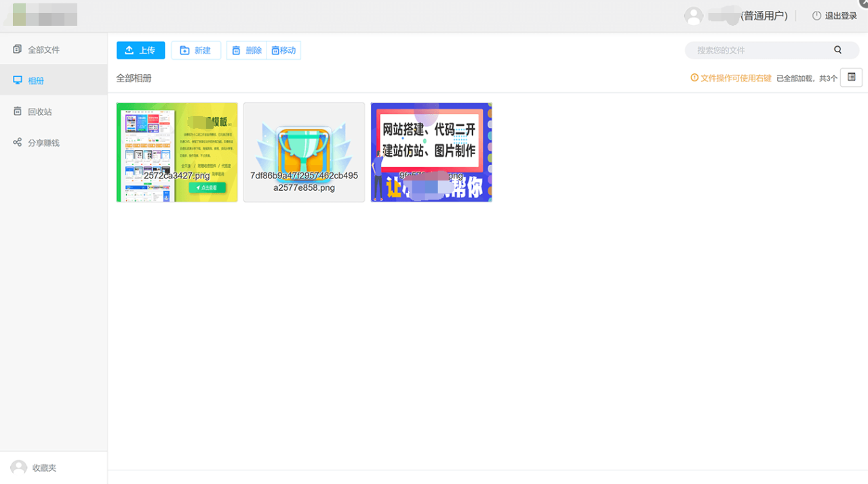Click the 全部文件 file stack icon
The width and height of the screenshot is (868, 484).
(x=18, y=50)
